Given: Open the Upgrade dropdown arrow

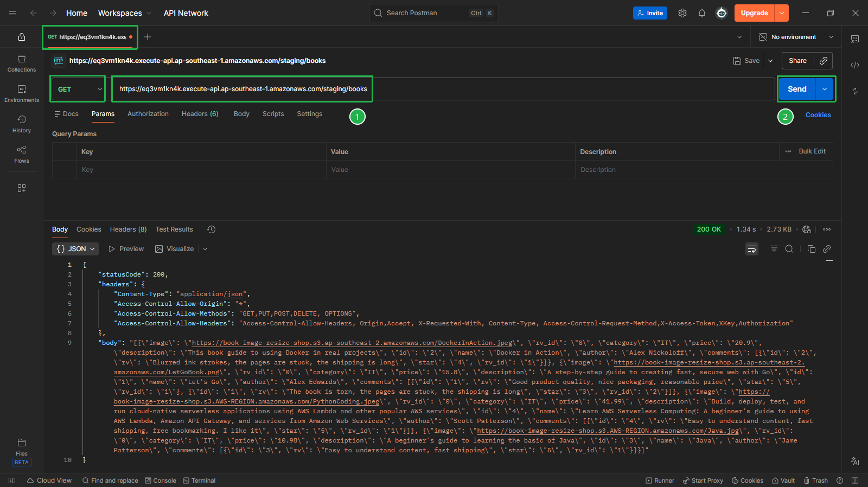Looking at the screenshot, I should click(782, 13).
